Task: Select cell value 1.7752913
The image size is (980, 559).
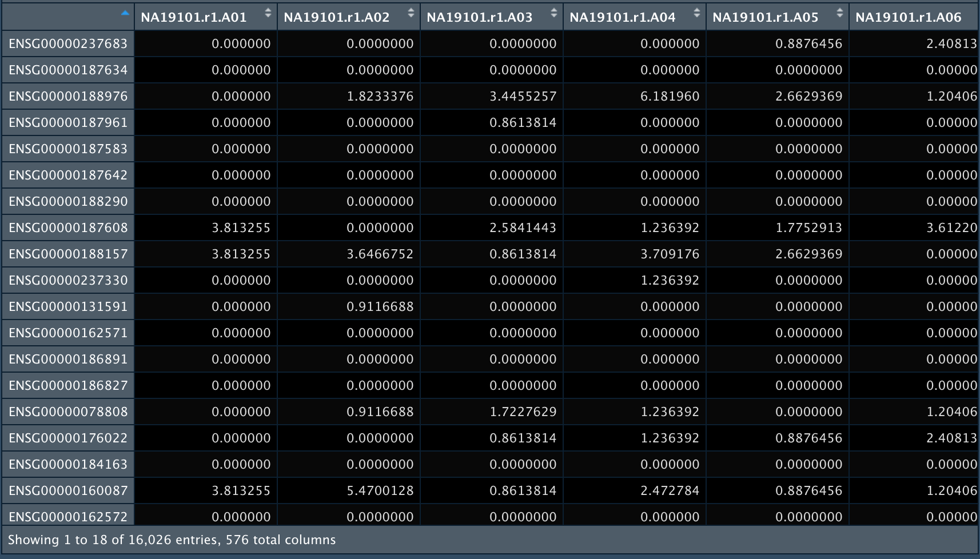Action: tap(809, 227)
